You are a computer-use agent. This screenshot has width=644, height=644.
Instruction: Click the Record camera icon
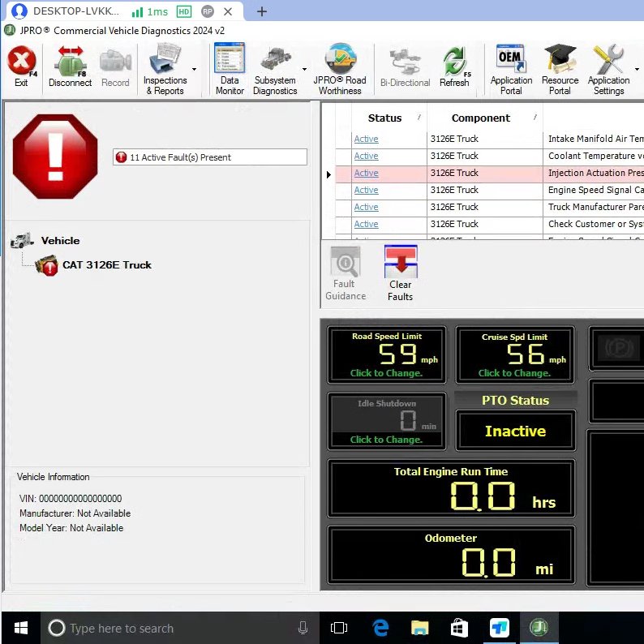pyautogui.click(x=115, y=66)
